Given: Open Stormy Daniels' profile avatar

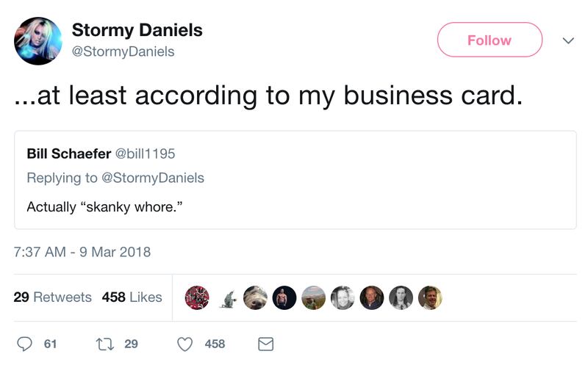Looking at the screenshot, I should tap(38, 41).
